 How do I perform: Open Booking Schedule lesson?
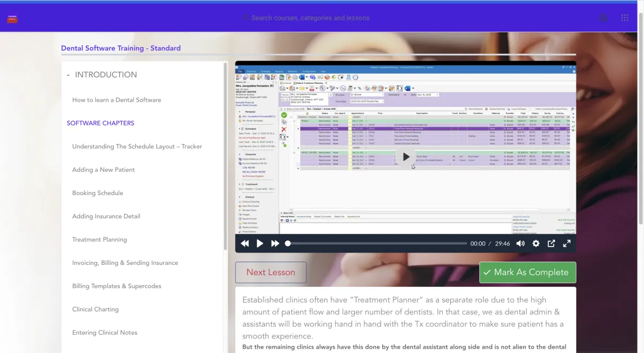[98, 193]
